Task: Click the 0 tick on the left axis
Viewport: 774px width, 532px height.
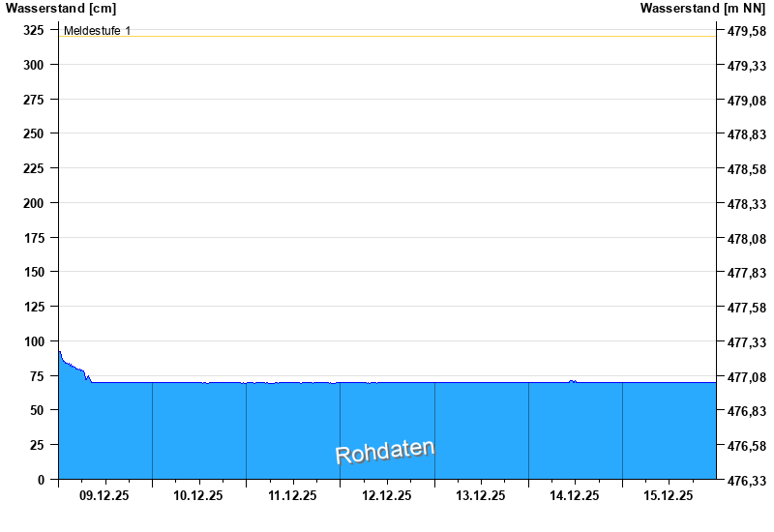Action: tap(41, 480)
